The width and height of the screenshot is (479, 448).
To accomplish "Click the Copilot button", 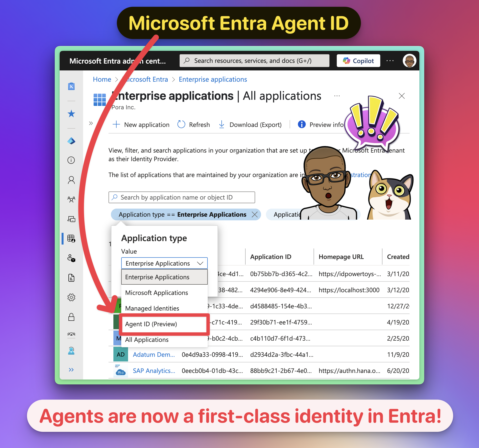I will tap(358, 61).
